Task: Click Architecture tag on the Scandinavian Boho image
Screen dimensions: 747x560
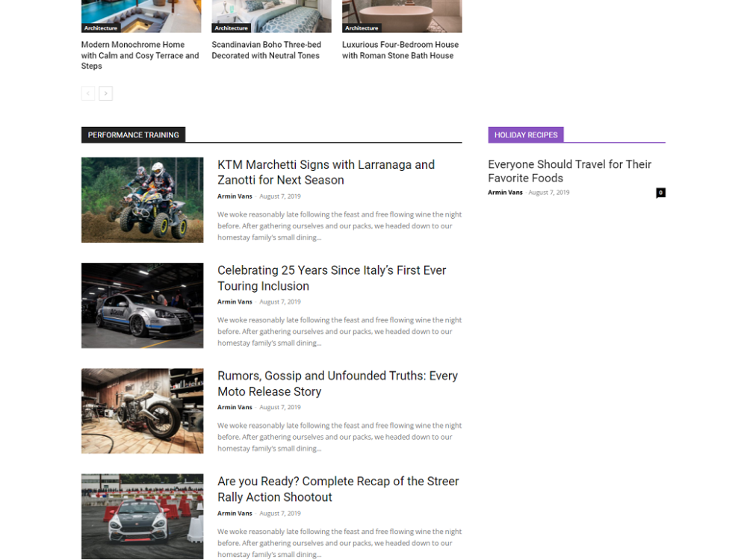Action: click(231, 28)
